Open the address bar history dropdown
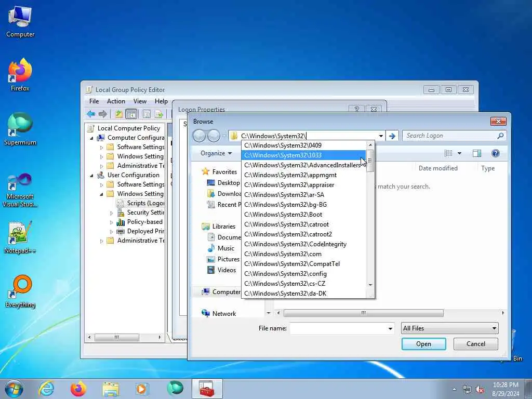 coord(381,136)
